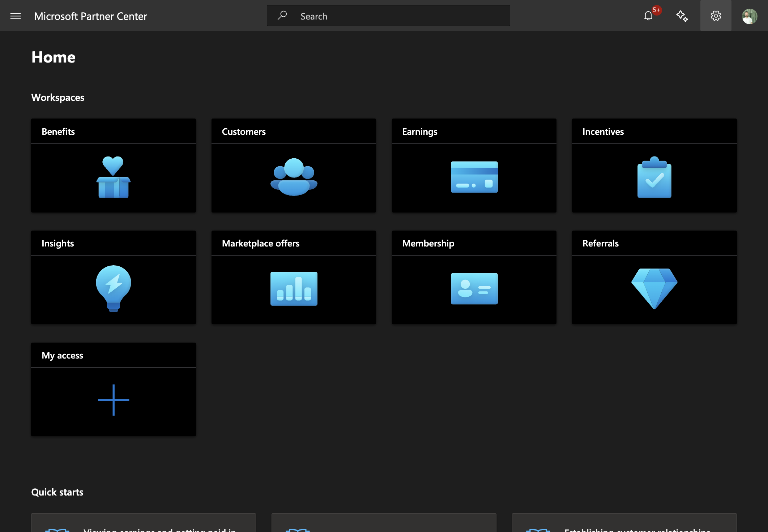Click the Quick starts section heading
The width and height of the screenshot is (768, 532).
[57, 492]
